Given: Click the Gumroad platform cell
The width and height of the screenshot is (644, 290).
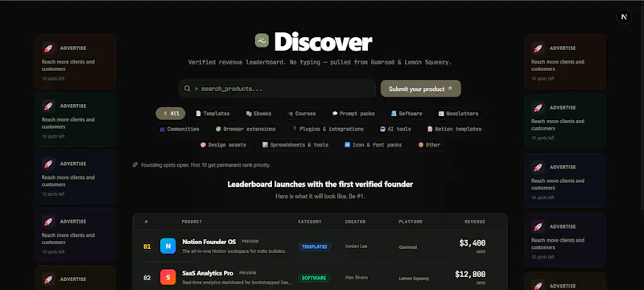Looking at the screenshot, I should pyautogui.click(x=408, y=247).
